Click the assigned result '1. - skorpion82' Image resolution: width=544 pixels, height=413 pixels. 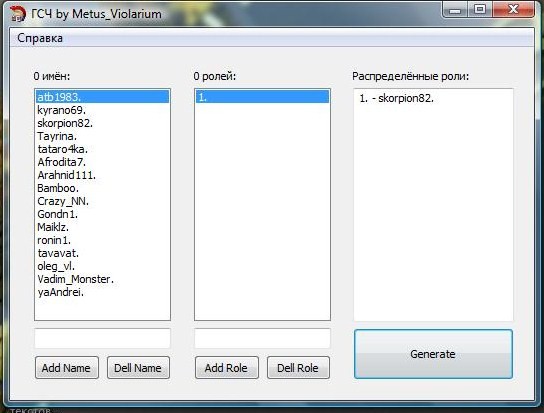(x=397, y=98)
